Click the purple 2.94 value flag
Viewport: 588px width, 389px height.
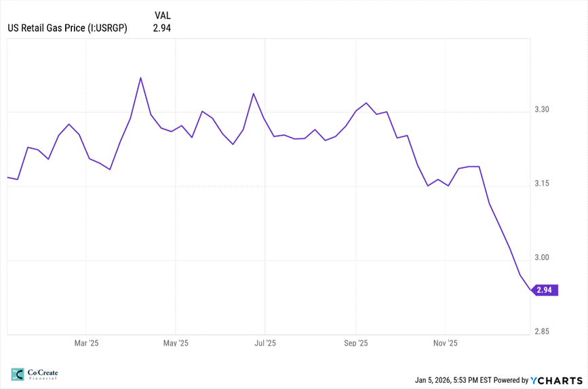coord(544,290)
